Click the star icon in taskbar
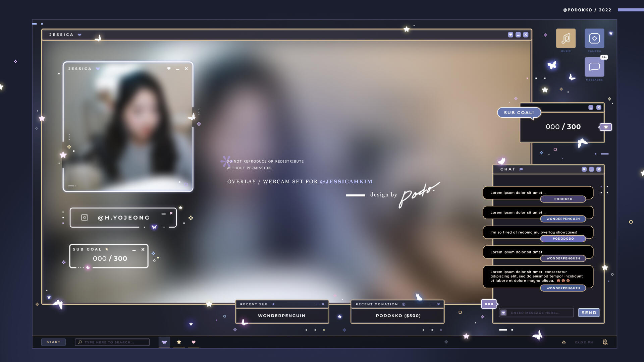This screenshot has width=644, height=362. [179, 342]
